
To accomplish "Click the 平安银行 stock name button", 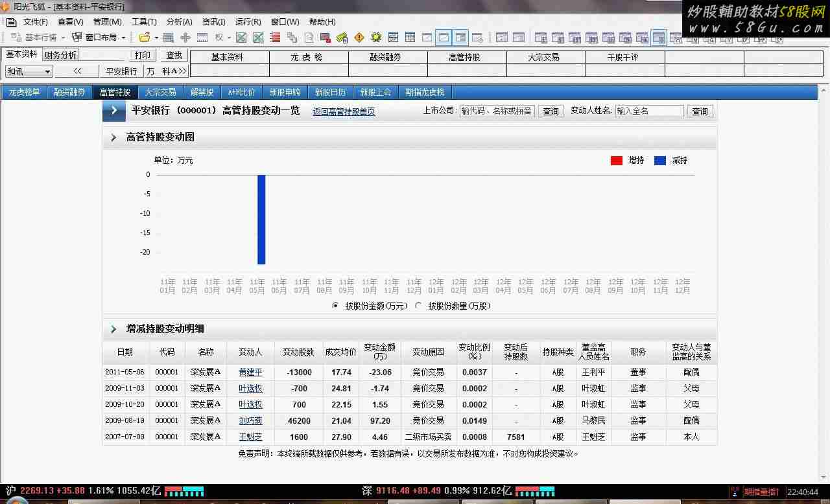I will (121, 71).
